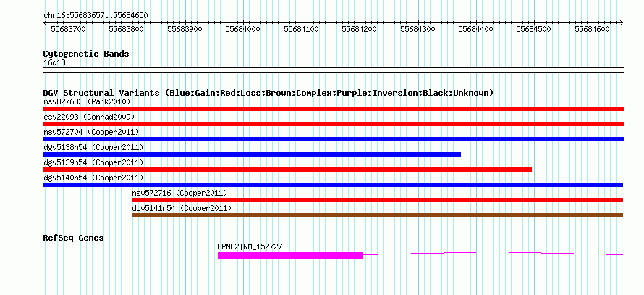644x295 pixels.
Task: Click the blue nsv572704 gain bar
Action: tap(333, 139)
